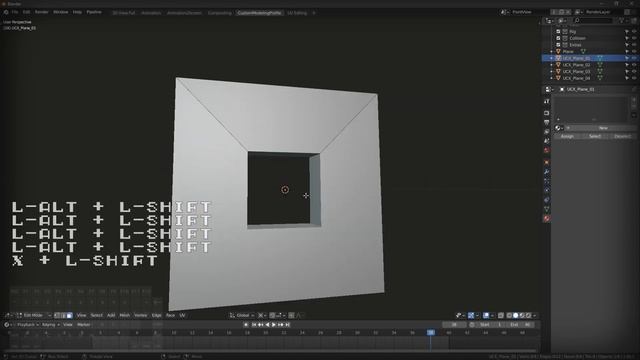Open the Render properties tab
The height and width of the screenshot is (360, 640).
[547, 113]
